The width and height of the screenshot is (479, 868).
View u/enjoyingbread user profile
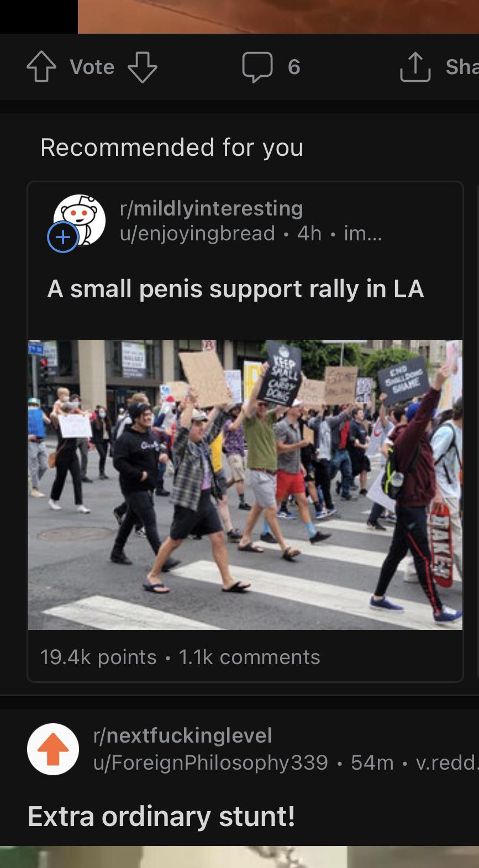pyautogui.click(x=197, y=233)
